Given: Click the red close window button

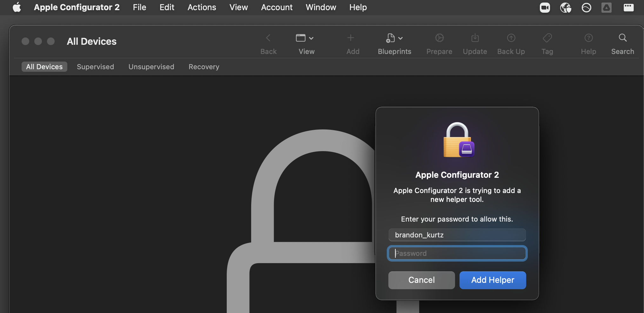Looking at the screenshot, I should click(25, 41).
